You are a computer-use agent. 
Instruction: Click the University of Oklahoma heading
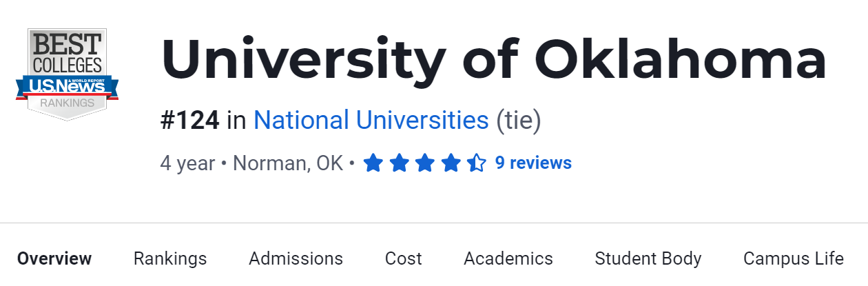point(493,61)
